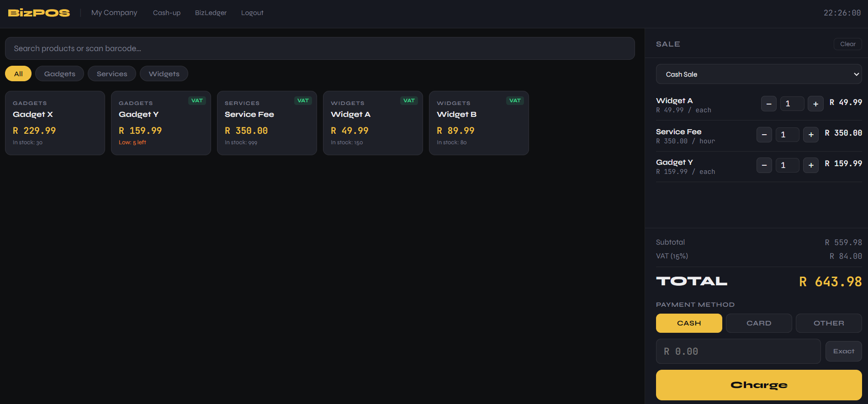Choose OTHER payment method
The image size is (868, 404).
click(x=829, y=323)
